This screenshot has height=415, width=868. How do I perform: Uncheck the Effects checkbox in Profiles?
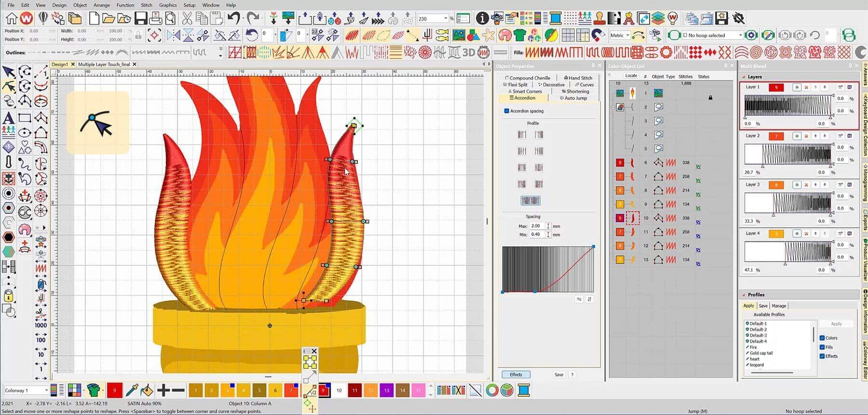pos(822,356)
